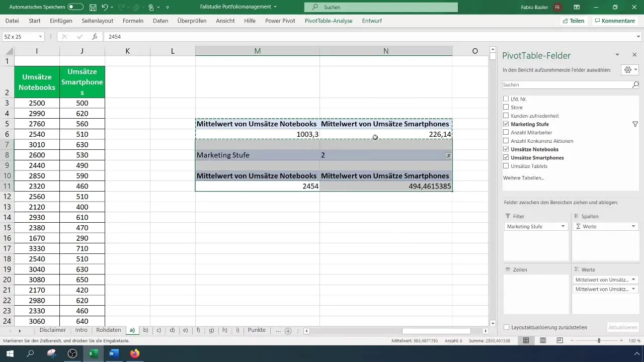
Task: Click the Kommentare button
Action: (614, 21)
